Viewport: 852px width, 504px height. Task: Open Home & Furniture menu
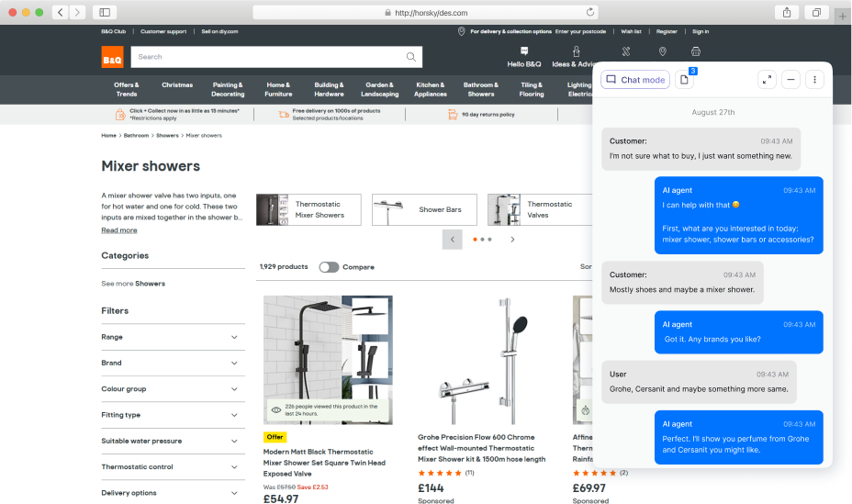tap(278, 90)
